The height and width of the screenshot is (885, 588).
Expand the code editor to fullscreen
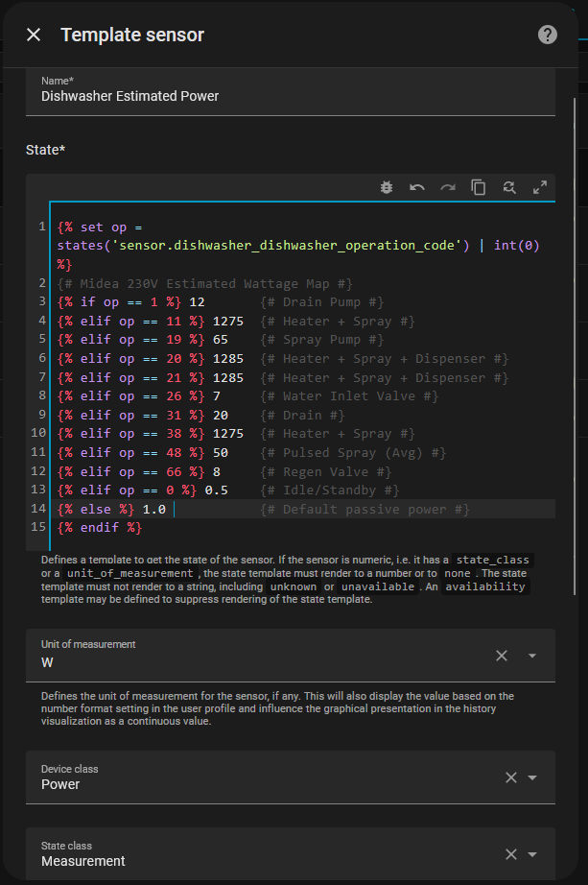pos(540,188)
